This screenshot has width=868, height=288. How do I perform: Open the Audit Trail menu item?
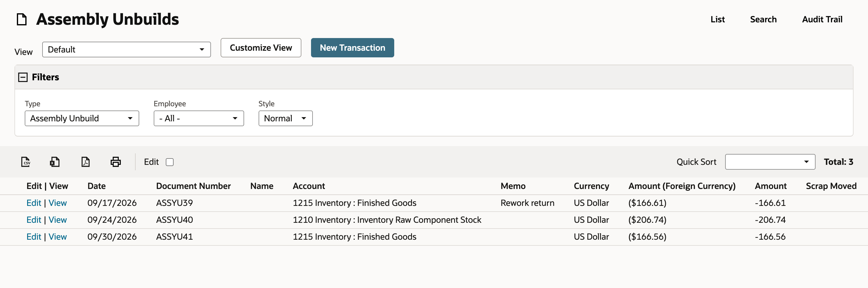click(822, 19)
